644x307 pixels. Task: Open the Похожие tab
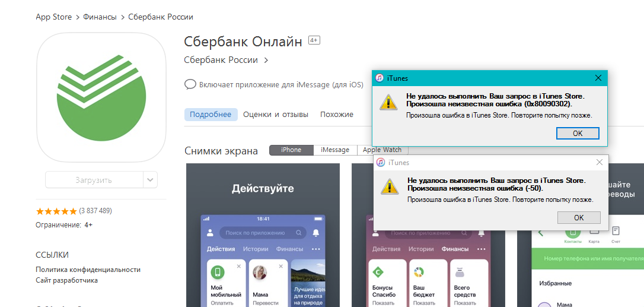coord(337,115)
